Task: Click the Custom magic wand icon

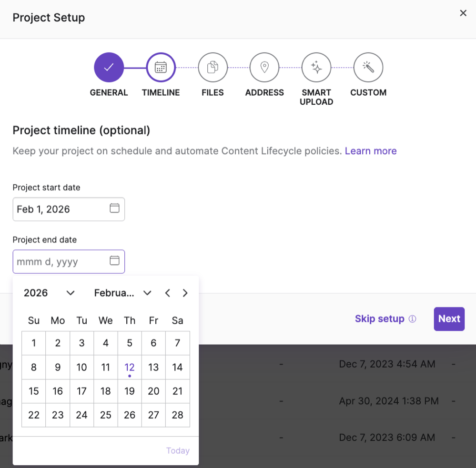Action: click(x=368, y=67)
